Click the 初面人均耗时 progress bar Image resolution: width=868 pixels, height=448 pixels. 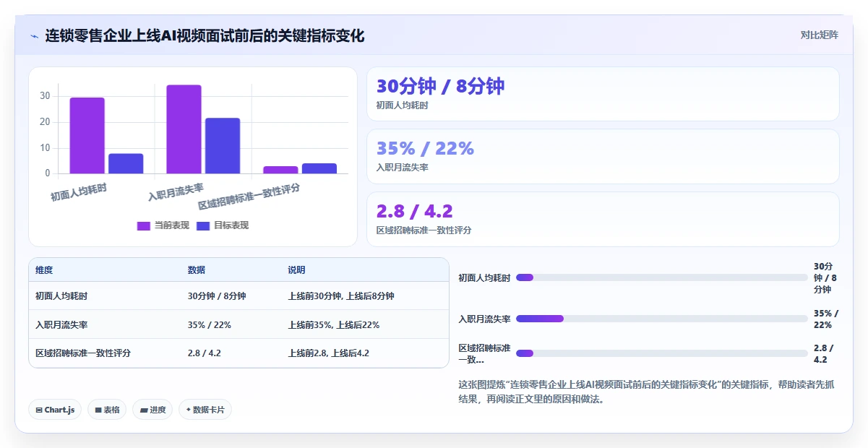[x=662, y=277]
